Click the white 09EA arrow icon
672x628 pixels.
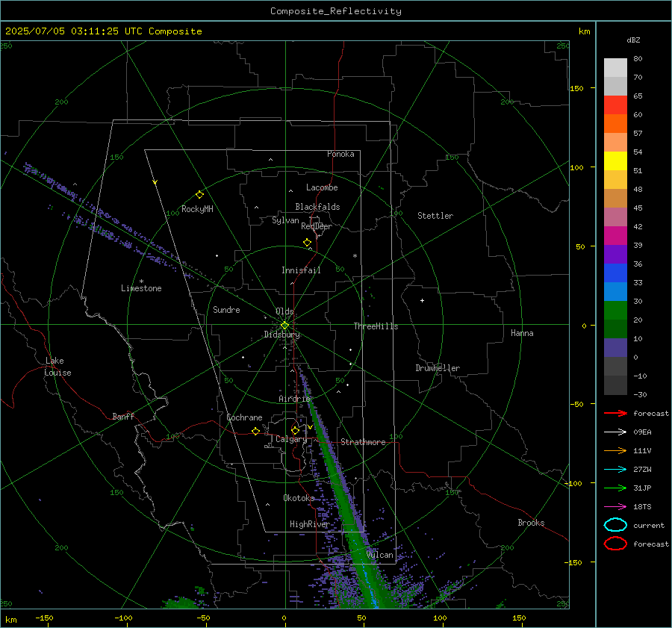tap(615, 432)
